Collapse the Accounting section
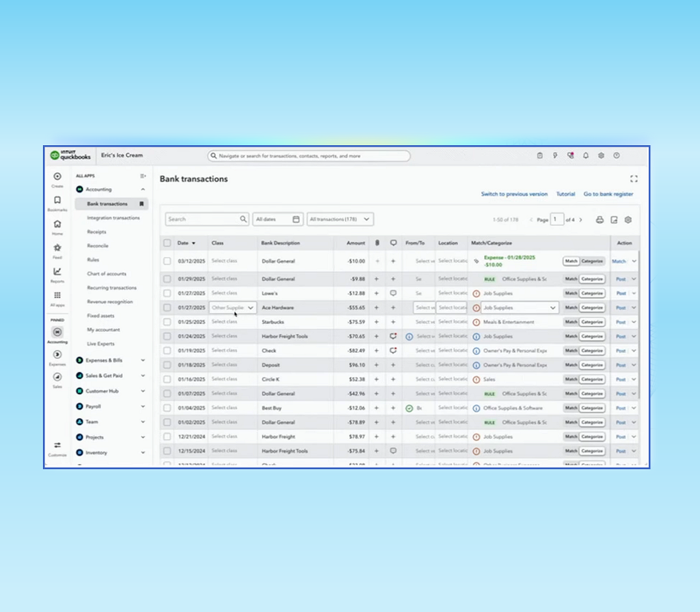This screenshot has width=700, height=612. (143, 190)
